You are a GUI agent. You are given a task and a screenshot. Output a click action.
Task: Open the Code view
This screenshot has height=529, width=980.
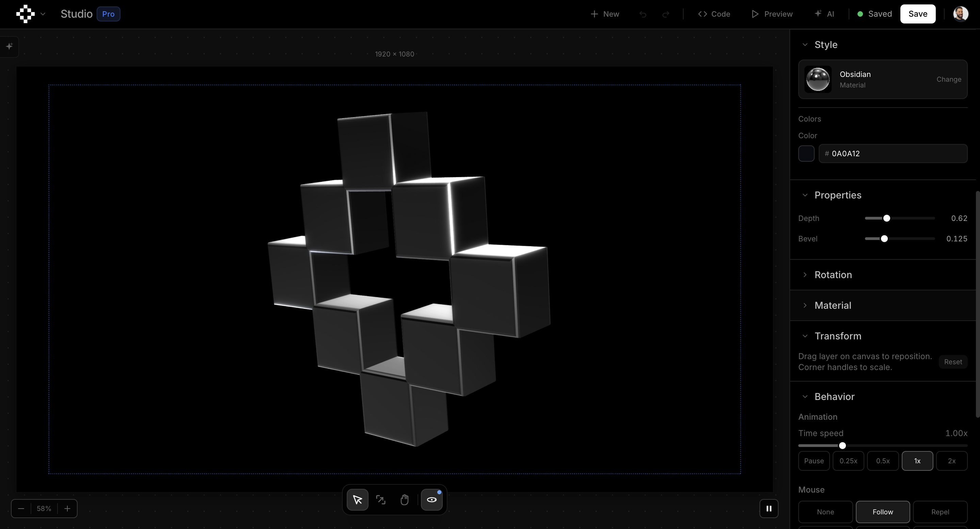point(715,14)
